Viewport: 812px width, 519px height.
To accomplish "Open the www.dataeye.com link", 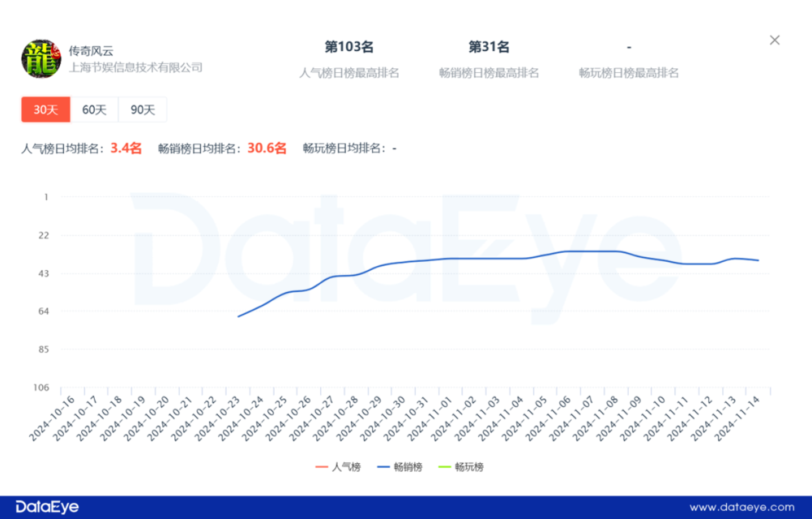I will pos(742,507).
